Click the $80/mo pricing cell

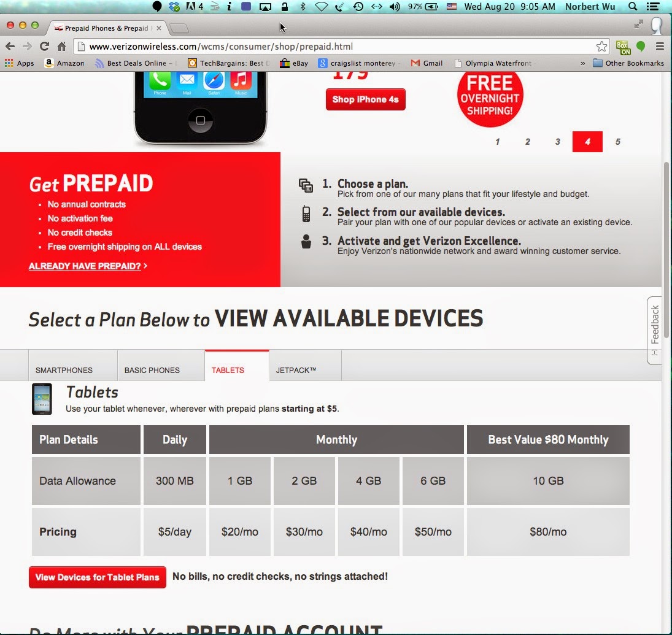coord(548,532)
